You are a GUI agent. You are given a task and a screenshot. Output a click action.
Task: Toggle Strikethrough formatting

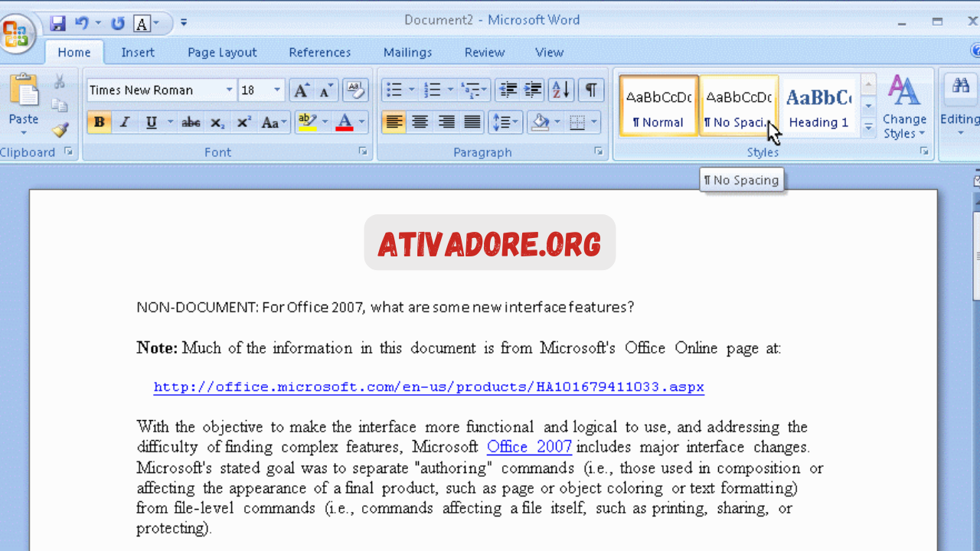tap(191, 122)
